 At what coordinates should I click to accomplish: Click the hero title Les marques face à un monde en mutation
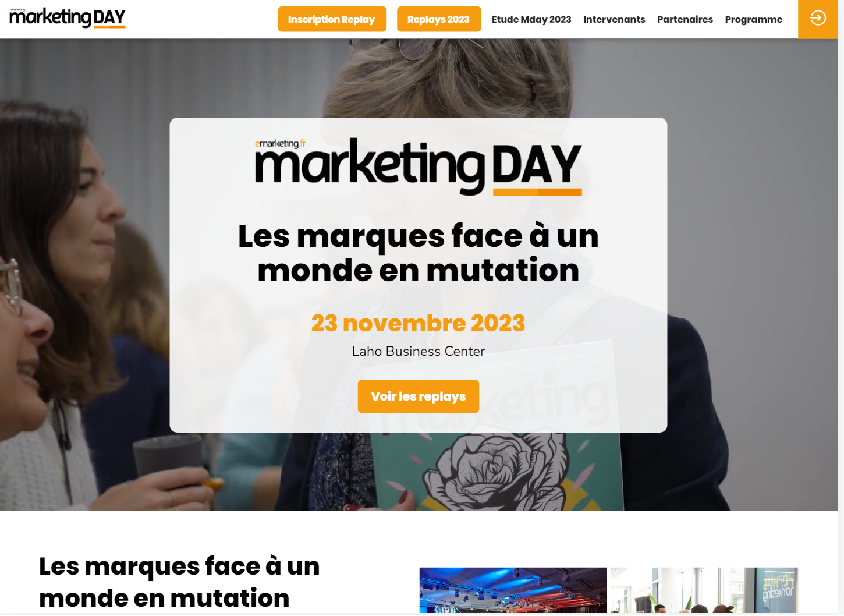coord(419,253)
